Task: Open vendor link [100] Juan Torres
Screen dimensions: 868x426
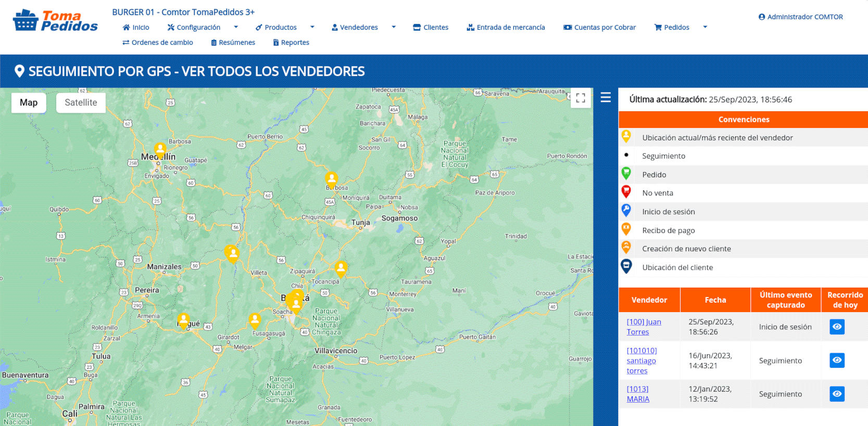Action: [x=644, y=327]
